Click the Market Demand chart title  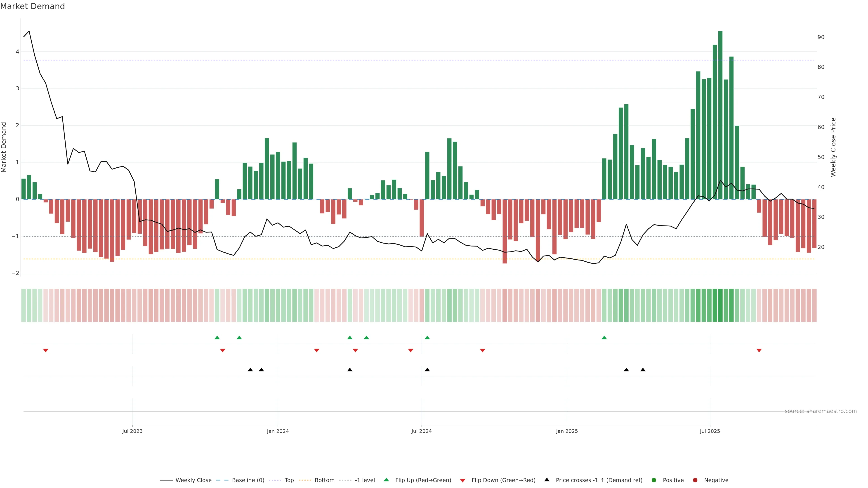coord(32,6)
